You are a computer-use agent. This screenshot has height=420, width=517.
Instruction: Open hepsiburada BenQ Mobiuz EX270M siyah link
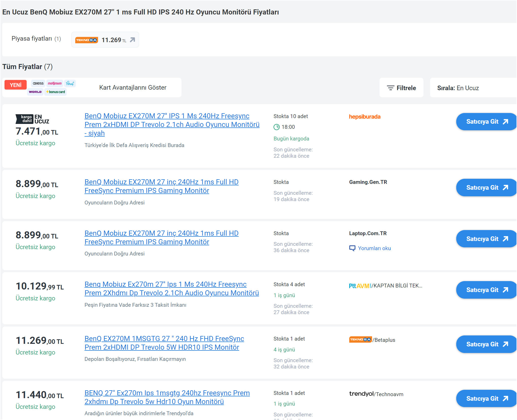[x=172, y=124]
